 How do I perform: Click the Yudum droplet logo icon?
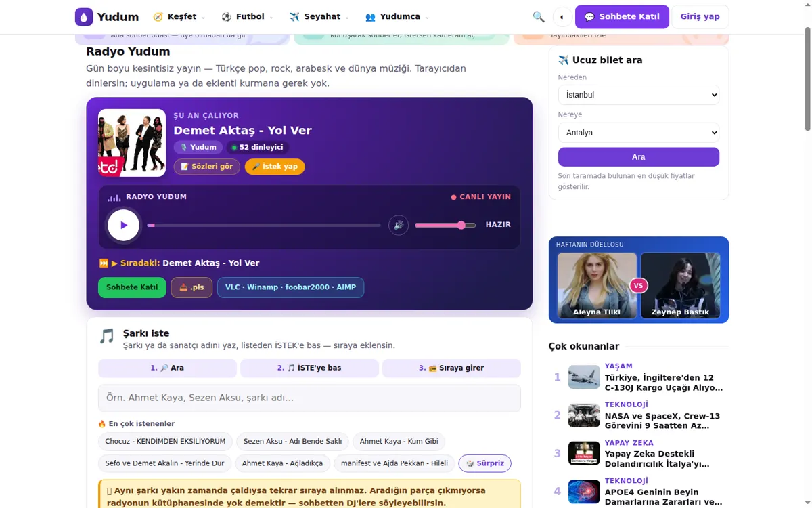84,17
